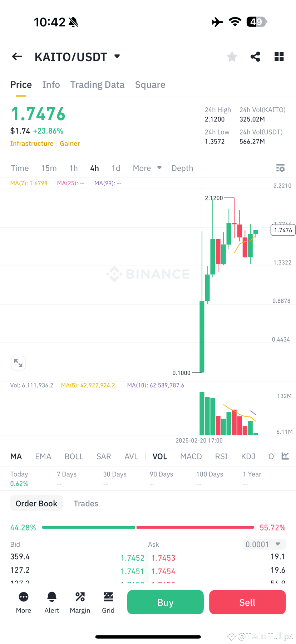Viewport: 296px width, 644px height.
Task: Tap the bid-ask ratio depth bar
Action: pos(148,527)
